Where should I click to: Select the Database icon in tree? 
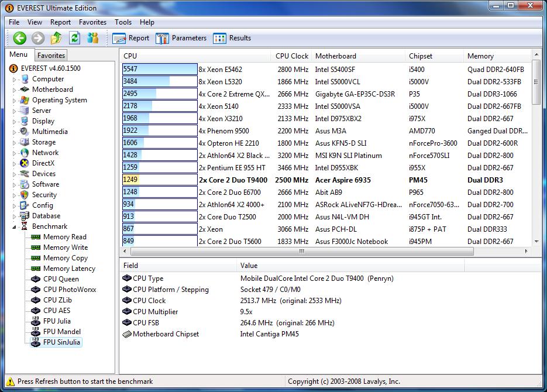coord(25,216)
